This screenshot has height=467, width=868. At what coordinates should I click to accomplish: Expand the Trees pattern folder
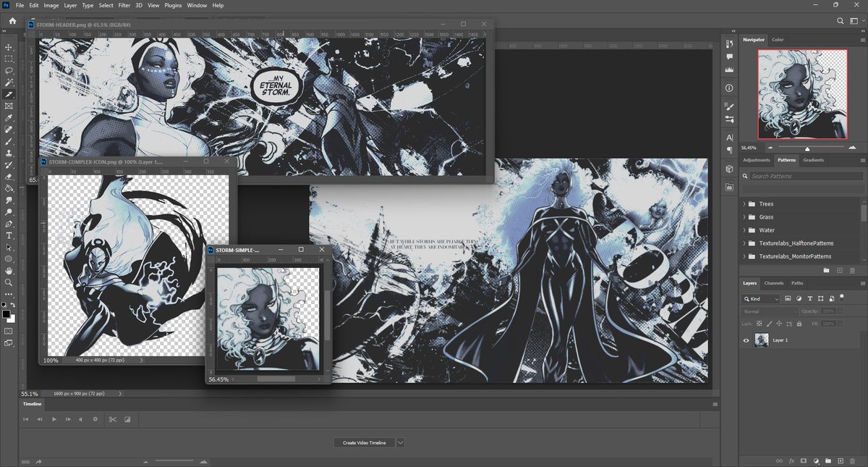coord(744,204)
